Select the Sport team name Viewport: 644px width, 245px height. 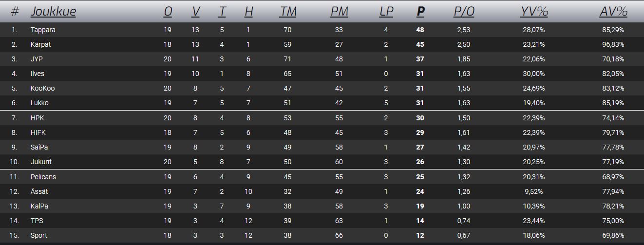[x=39, y=236]
